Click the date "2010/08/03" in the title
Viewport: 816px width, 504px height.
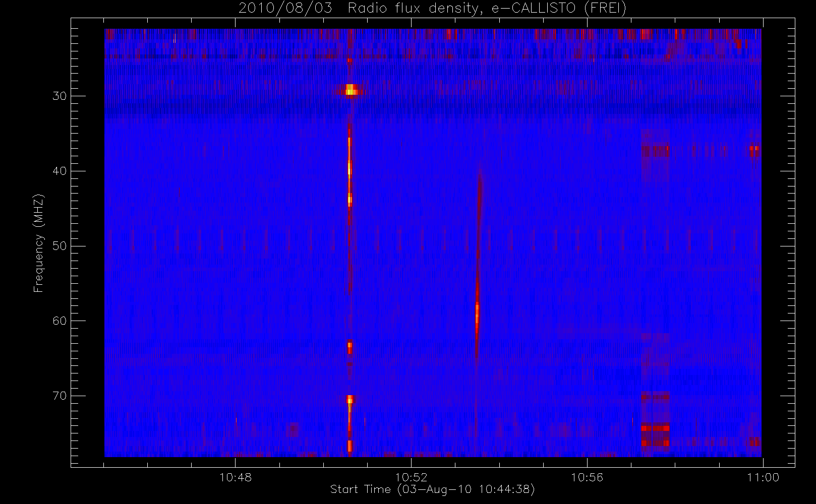coord(285,9)
